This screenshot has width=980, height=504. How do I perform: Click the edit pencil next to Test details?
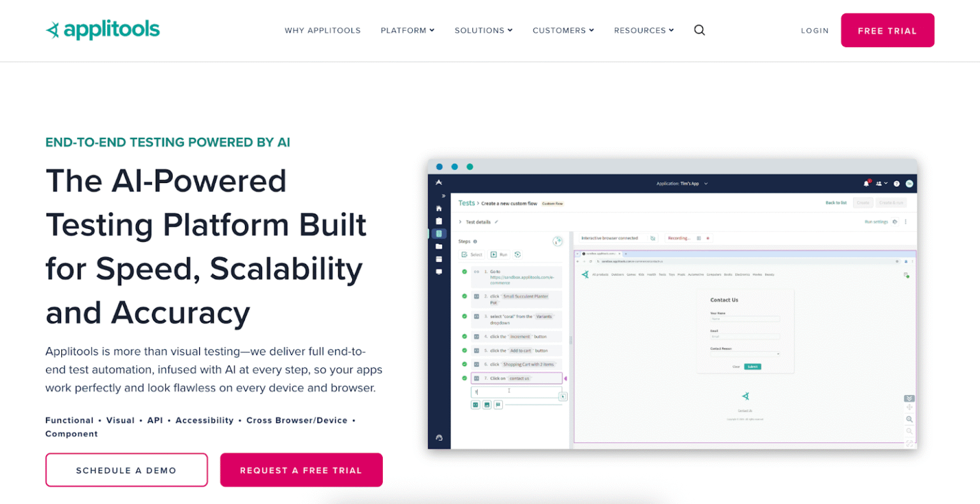496,222
